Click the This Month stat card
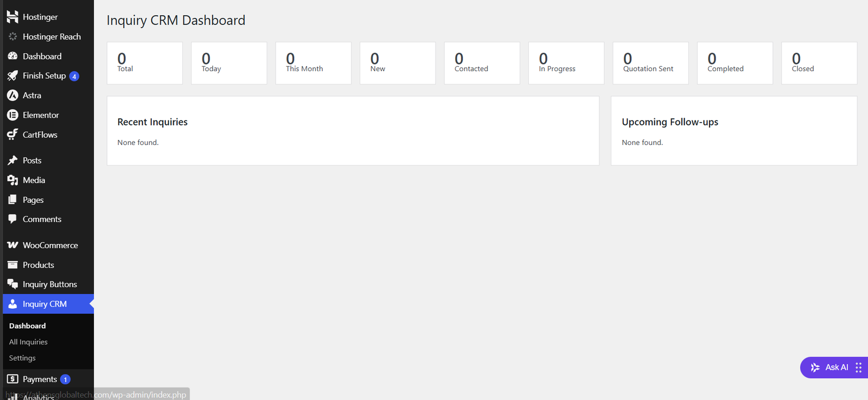 [x=314, y=63]
